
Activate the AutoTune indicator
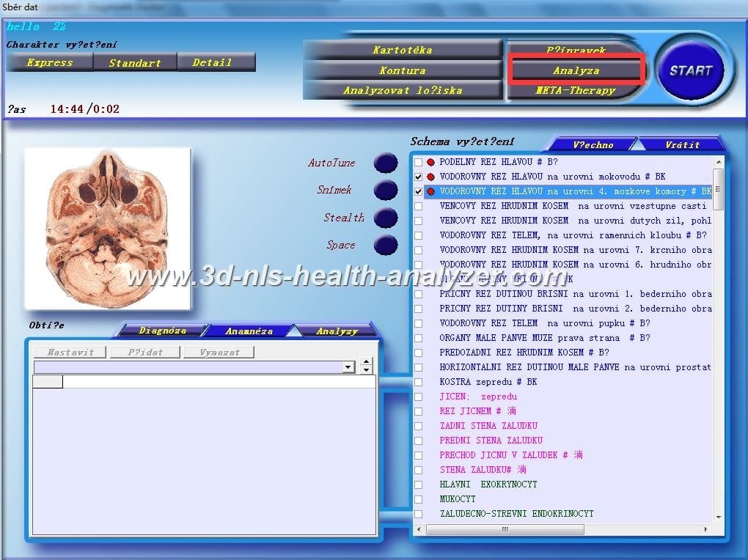pyautogui.click(x=385, y=163)
